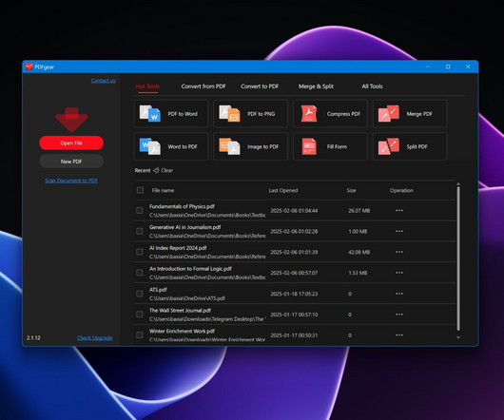Click the eraser icon next to Clear
504x420 pixels.
click(x=156, y=170)
